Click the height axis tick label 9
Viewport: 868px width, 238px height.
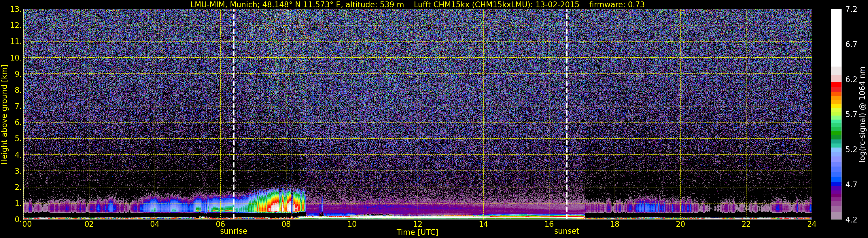(18, 74)
